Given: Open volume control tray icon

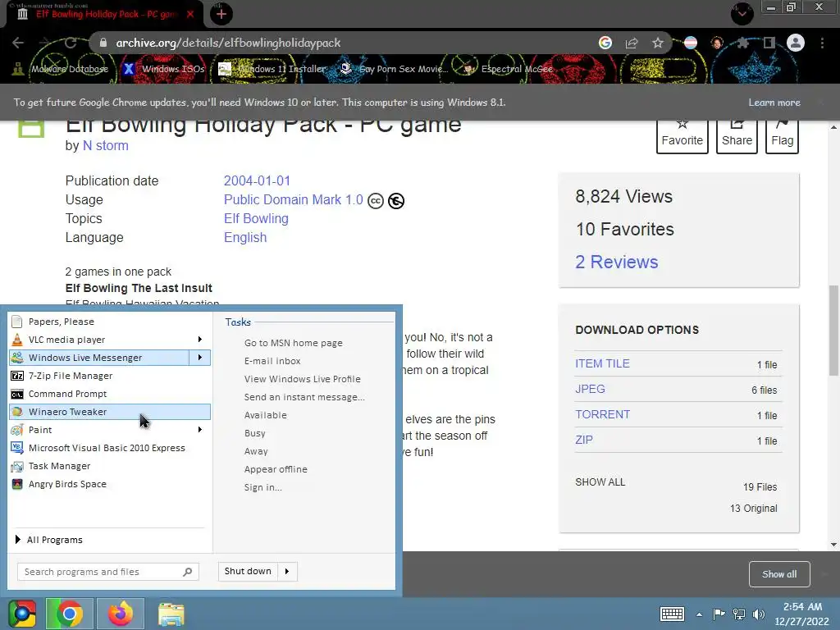Looking at the screenshot, I should (759, 614).
